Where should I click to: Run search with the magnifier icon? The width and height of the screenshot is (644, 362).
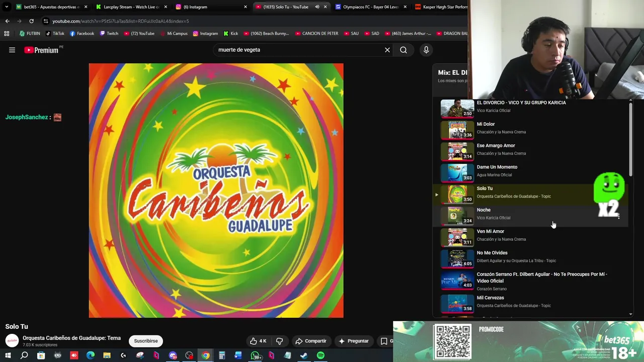pyautogui.click(x=404, y=50)
